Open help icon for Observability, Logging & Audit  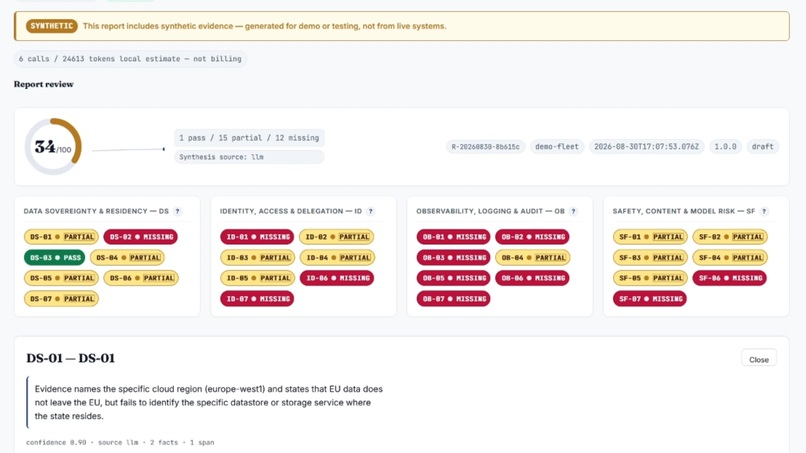click(574, 211)
